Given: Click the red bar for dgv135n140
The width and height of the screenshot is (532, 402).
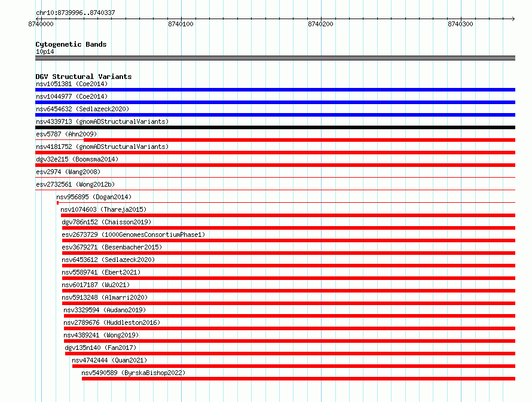Looking at the screenshot, I should click(x=290, y=354).
